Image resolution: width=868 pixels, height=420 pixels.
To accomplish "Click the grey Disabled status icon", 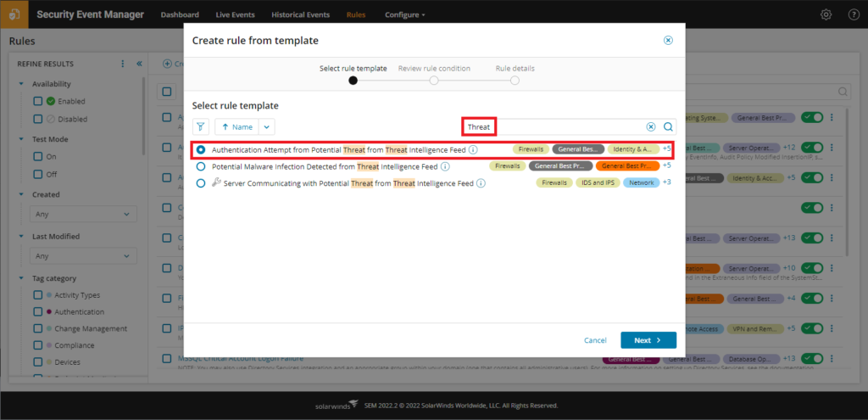I will (51, 119).
